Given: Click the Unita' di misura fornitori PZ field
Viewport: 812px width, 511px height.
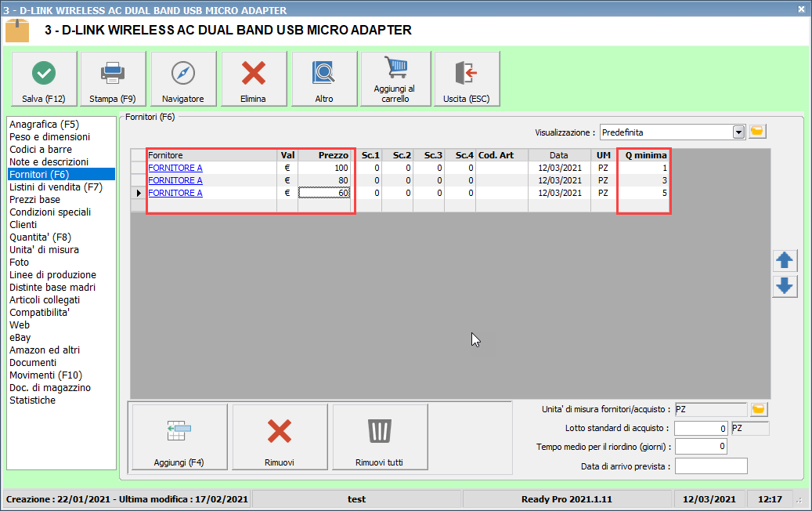Looking at the screenshot, I should click(x=711, y=409).
